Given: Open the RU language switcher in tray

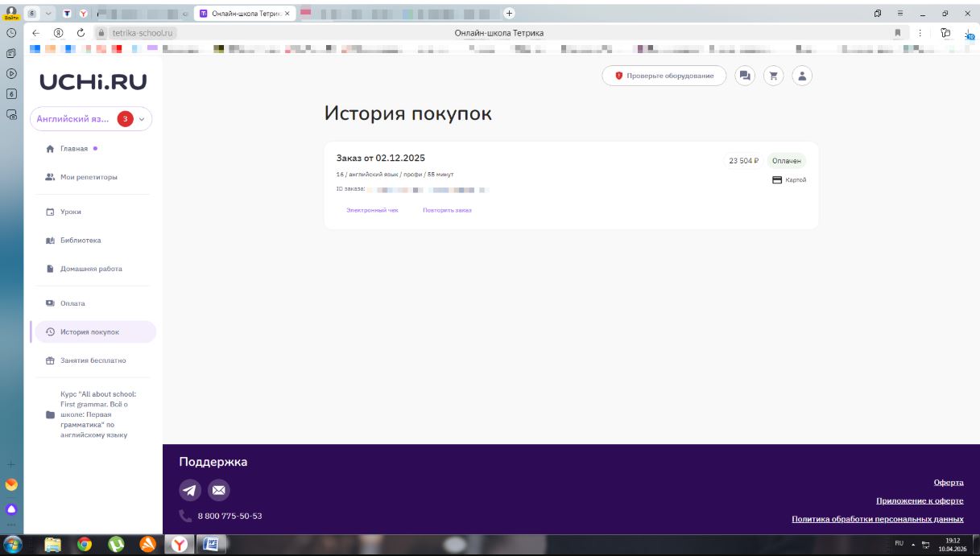Looking at the screenshot, I should 899,543.
